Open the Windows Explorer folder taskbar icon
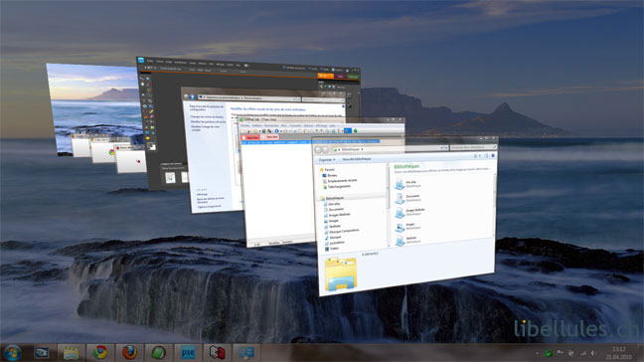This screenshot has width=644, height=362. [x=71, y=352]
